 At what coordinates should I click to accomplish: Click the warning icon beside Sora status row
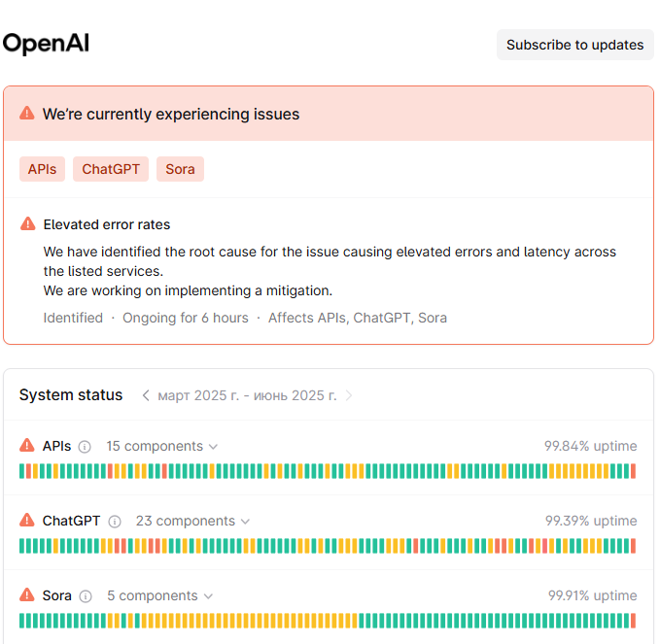[x=27, y=594]
